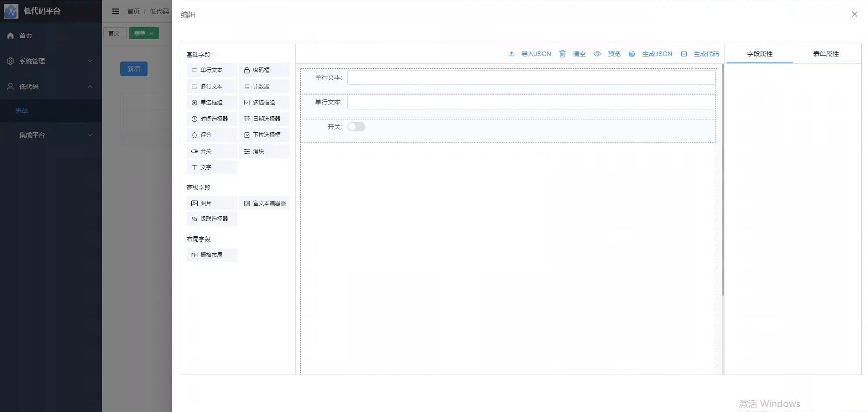Toggle the 开关 switch in the form canvas

(x=356, y=127)
